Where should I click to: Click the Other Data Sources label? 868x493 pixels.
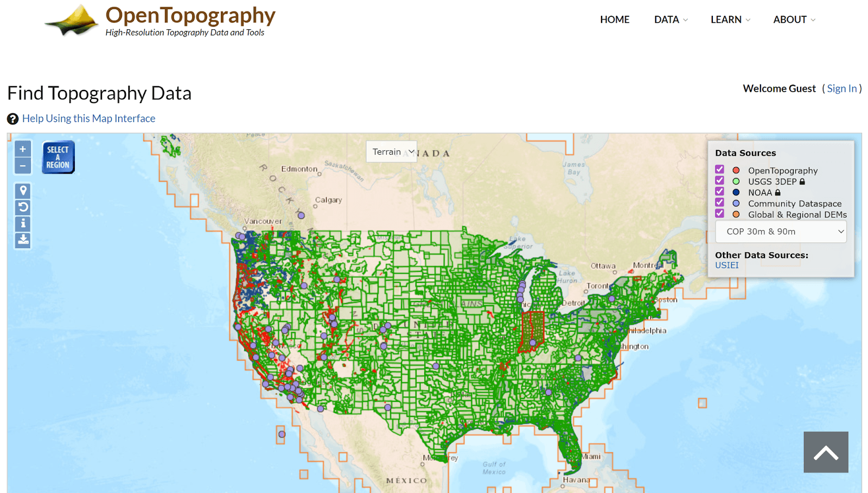762,255
